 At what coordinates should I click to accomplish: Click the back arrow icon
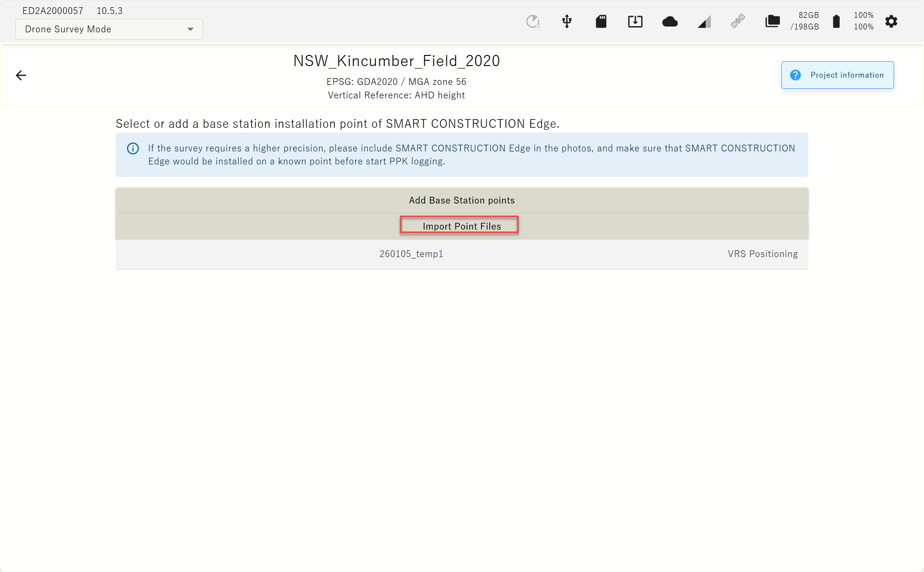click(21, 75)
